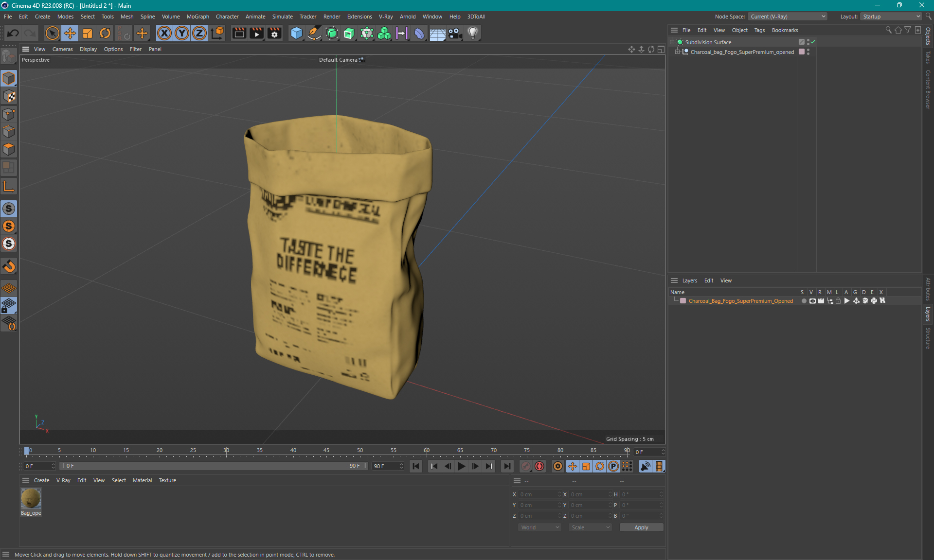
Task: Open Material Manager hamburger menu
Action: point(26,480)
